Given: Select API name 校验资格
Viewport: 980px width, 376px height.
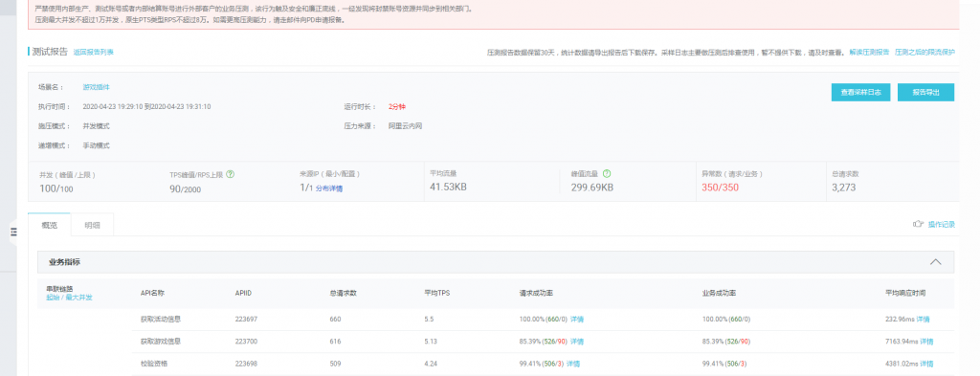Looking at the screenshot, I should 154,365.
